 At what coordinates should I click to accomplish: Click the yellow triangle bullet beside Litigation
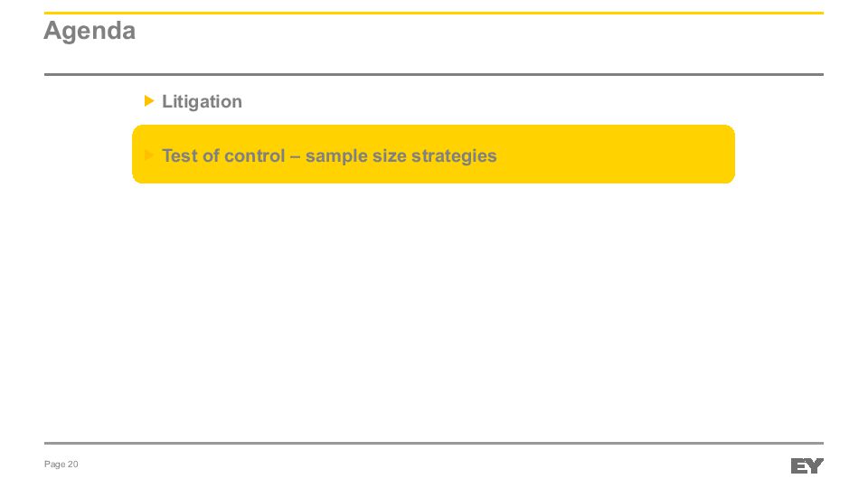(x=149, y=101)
